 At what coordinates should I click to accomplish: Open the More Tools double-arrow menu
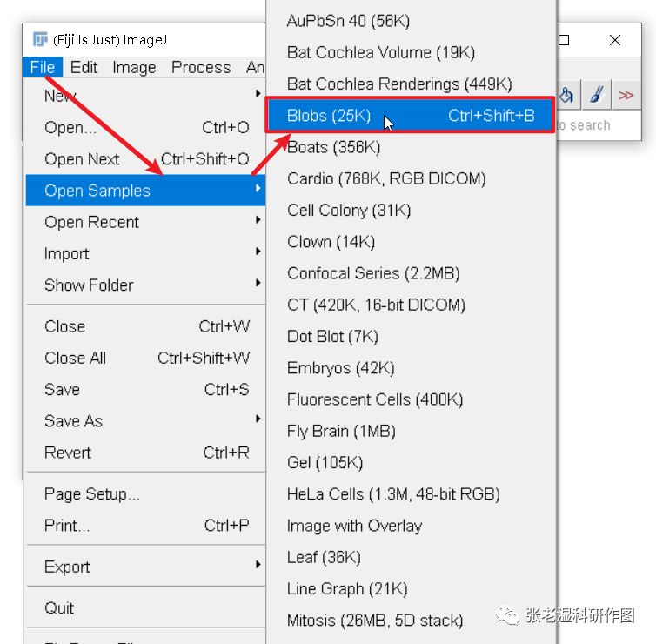[x=626, y=95]
